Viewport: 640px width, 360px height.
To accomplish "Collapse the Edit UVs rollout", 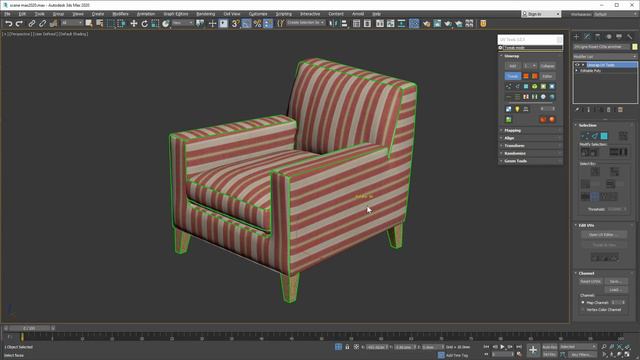I will point(587,225).
